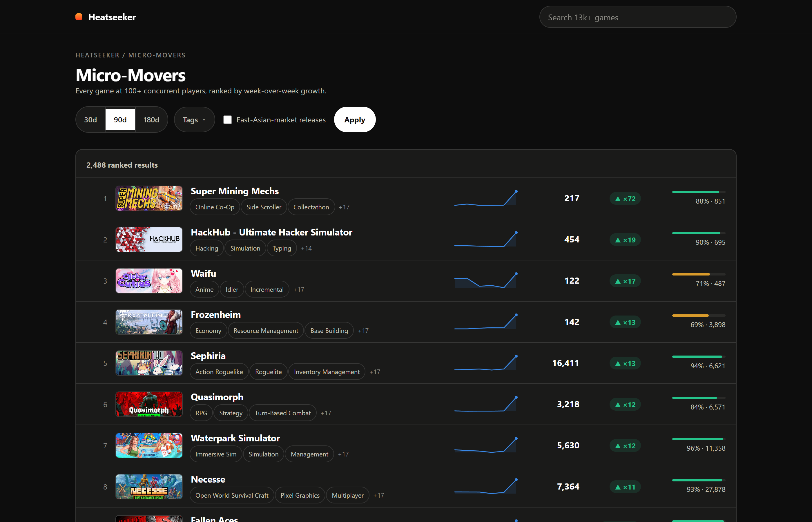
Task: Click the Base Building tag
Action: (329, 331)
